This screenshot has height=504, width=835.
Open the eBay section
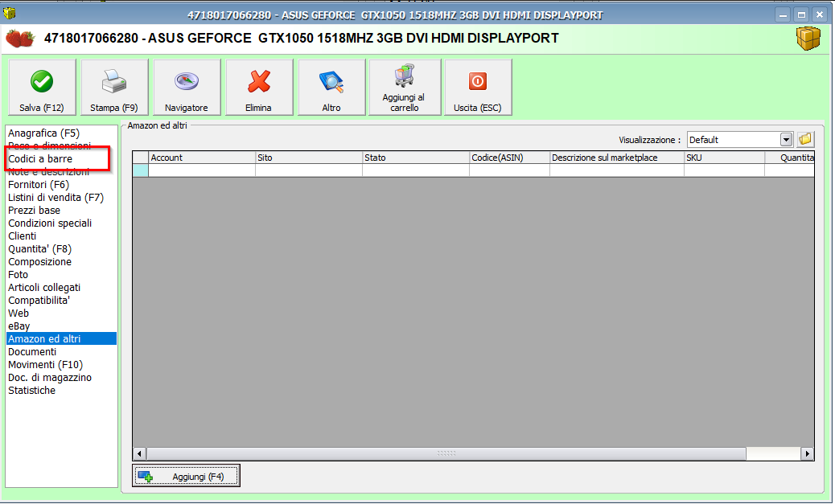pos(19,326)
